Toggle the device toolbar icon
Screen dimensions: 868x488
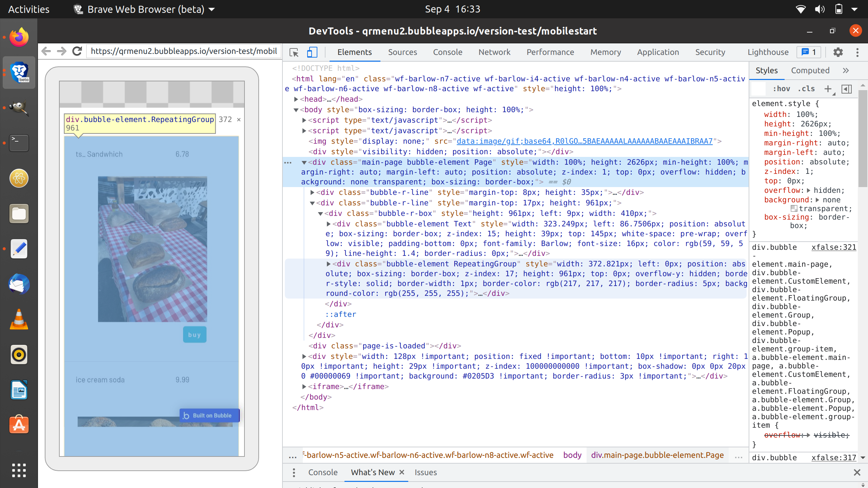312,52
